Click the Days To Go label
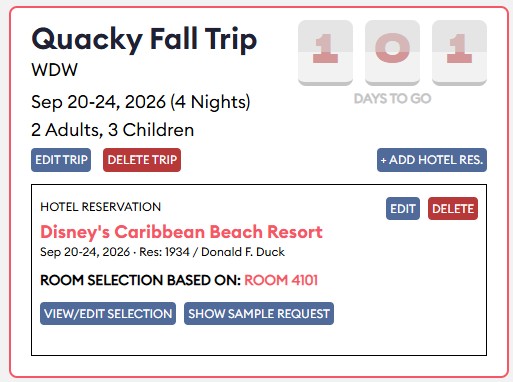Viewport: 513px width, 382px height. (392, 99)
